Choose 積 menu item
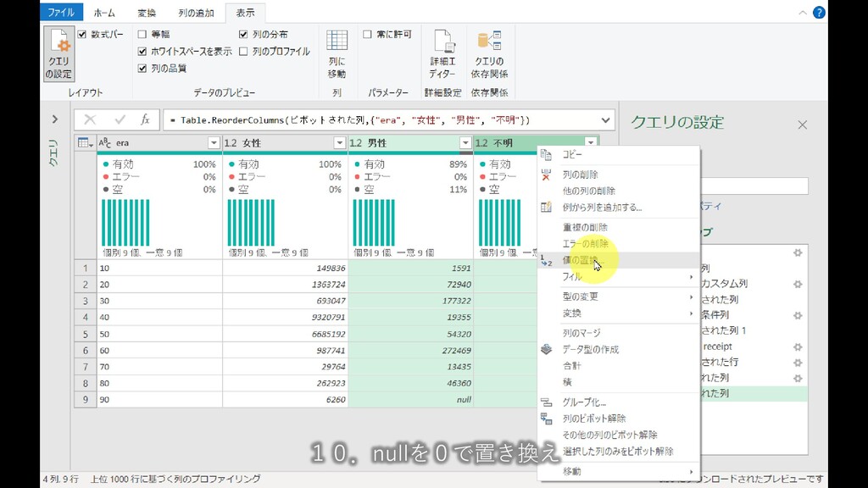This screenshot has height=488, width=868. tap(619, 382)
